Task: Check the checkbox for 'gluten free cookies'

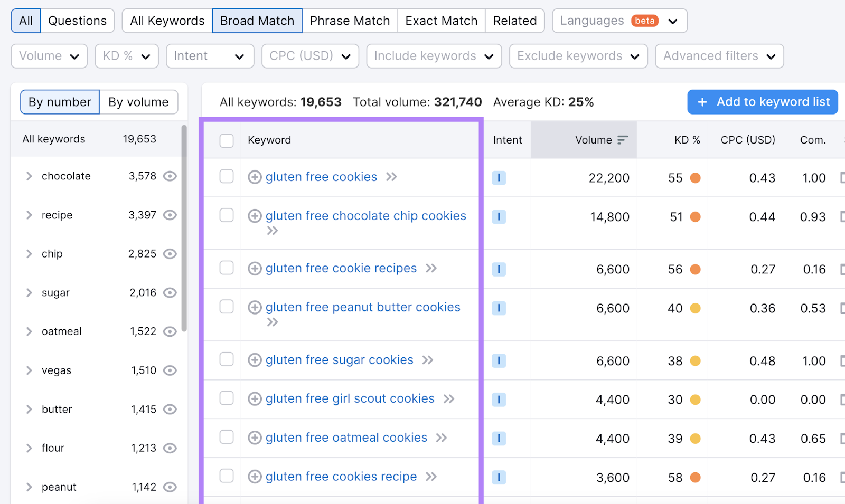Action: click(x=226, y=177)
